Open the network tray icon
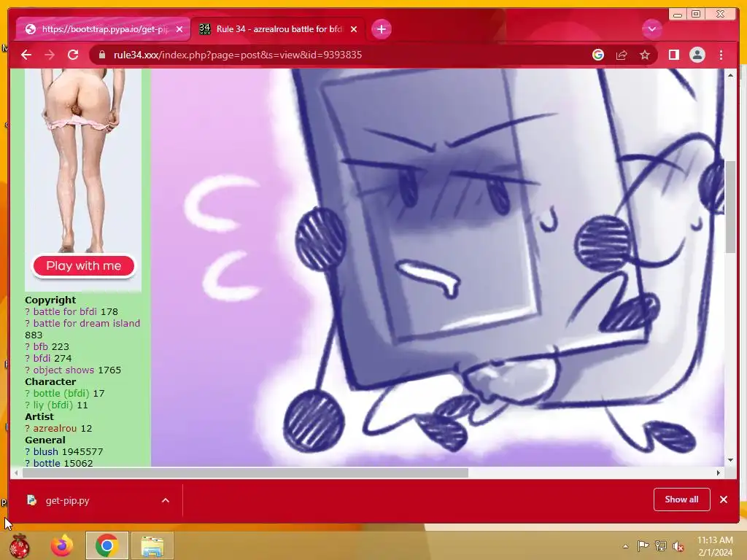This screenshot has width=747, height=560. pos(661,546)
